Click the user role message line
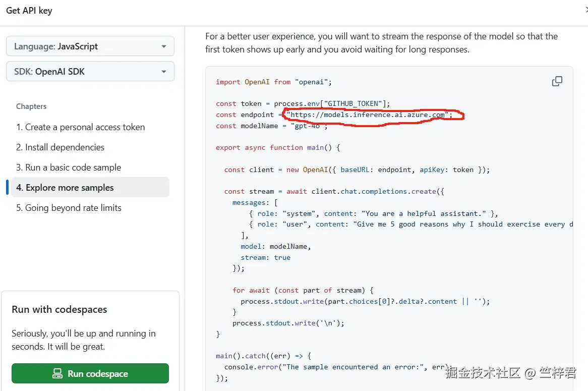588x391 pixels. tap(411, 225)
